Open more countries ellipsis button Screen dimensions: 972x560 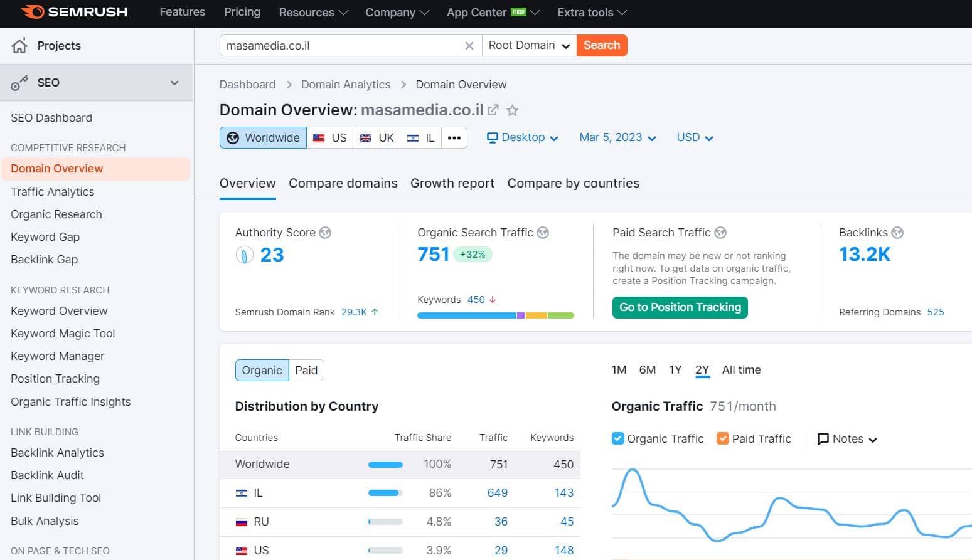[x=454, y=138]
